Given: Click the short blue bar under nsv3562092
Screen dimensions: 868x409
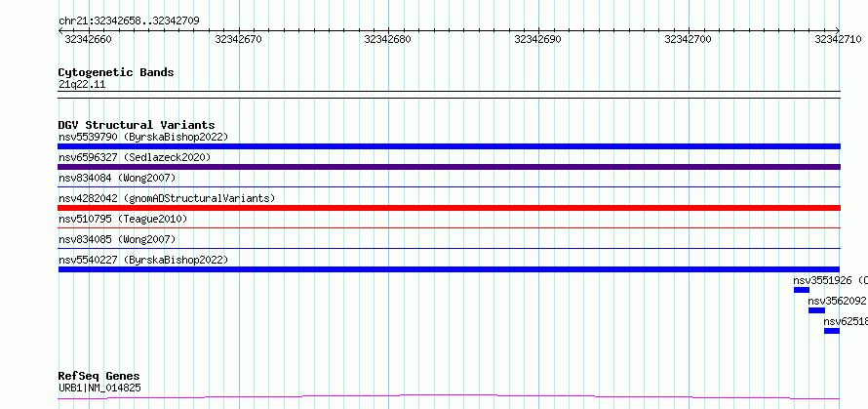Looking at the screenshot, I should coord(816,310).
